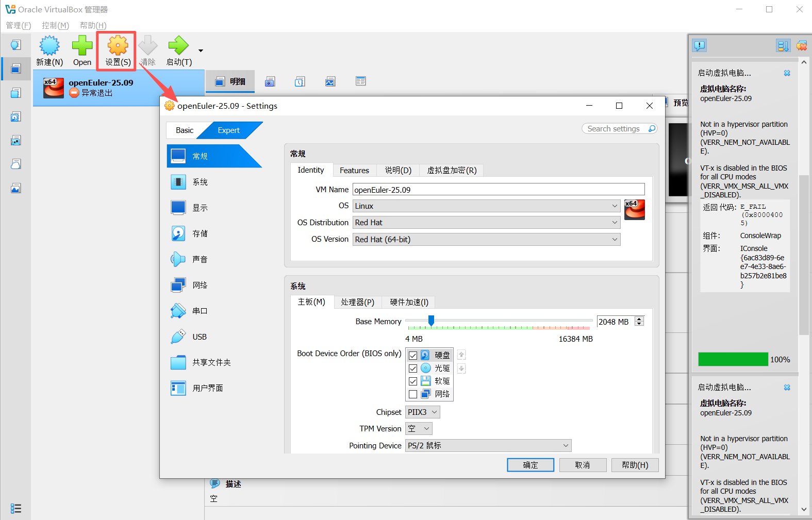
Task: Click the Cancel (取消) button
Action: [x=583, y=465]
